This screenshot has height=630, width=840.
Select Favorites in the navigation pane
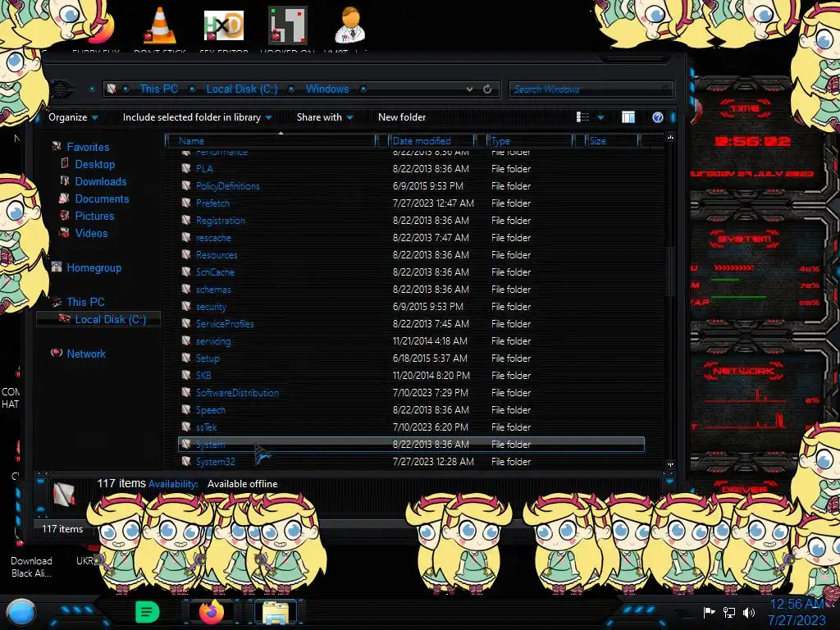[x=88, y=147]
